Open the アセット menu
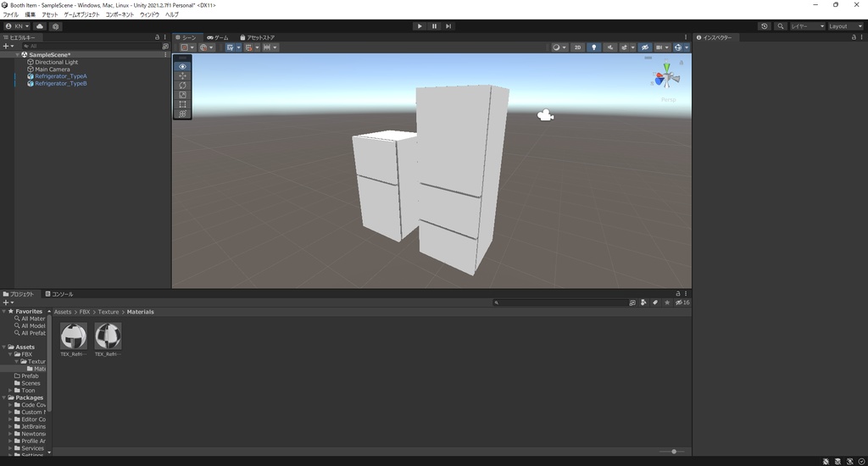 coord(50,15)
